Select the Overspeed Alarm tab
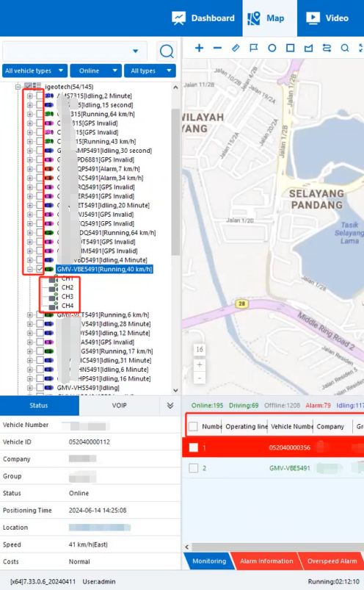Screen dimensions: 364x590 point(332,561)
